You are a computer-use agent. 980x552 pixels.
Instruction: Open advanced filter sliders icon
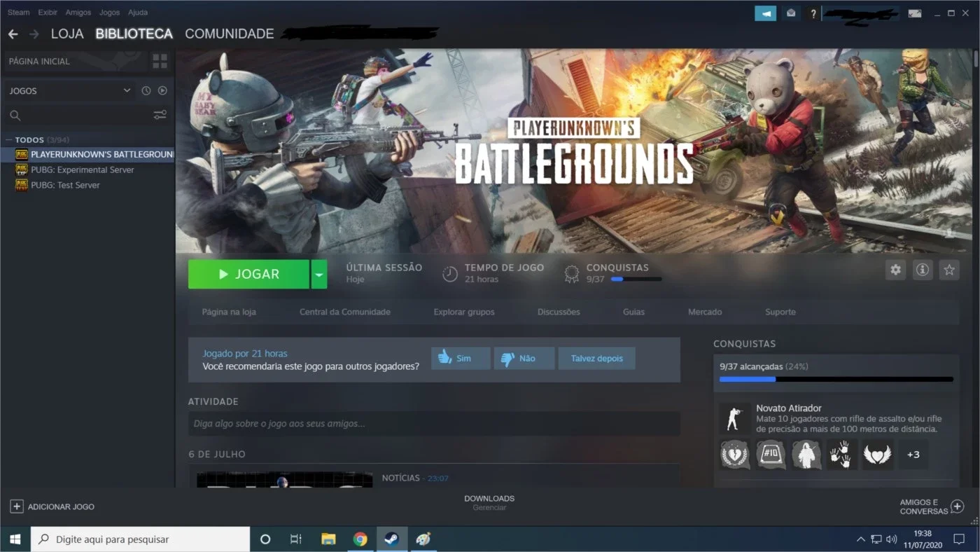160,116
